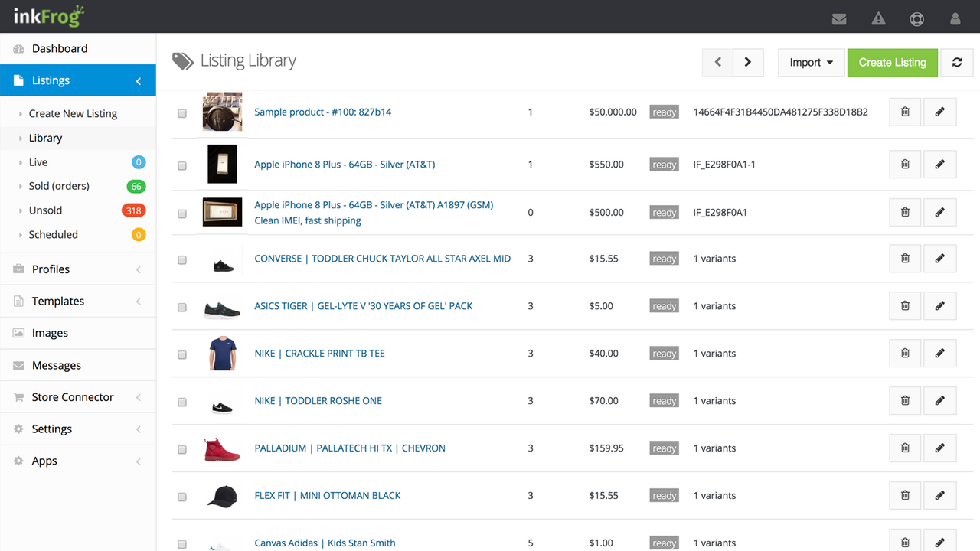This screenshot has height=551, width=980.
Task: Click the green Create Listing button
Action: click(x=892, y=63)
